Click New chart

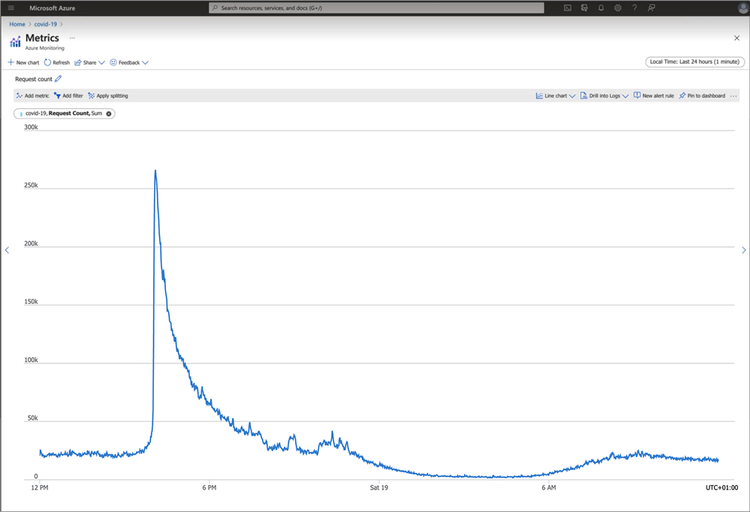pyautogui.click(x=23, y=62)
